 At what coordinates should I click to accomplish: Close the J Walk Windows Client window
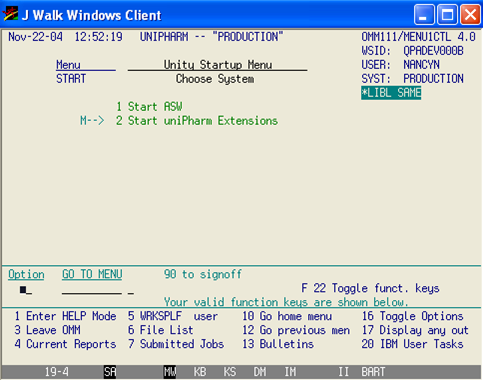tap(470, 15)
